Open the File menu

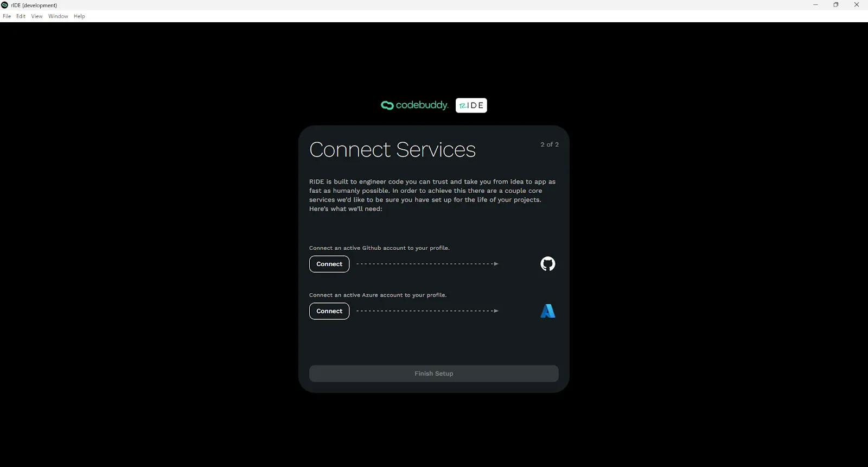point(7,16)
